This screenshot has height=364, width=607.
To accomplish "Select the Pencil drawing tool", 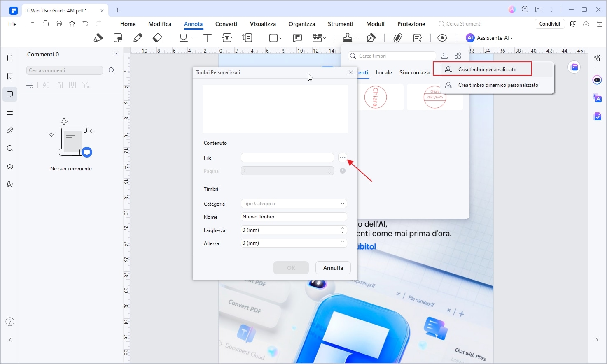I will pyautogui.click(x=138, y=38).
